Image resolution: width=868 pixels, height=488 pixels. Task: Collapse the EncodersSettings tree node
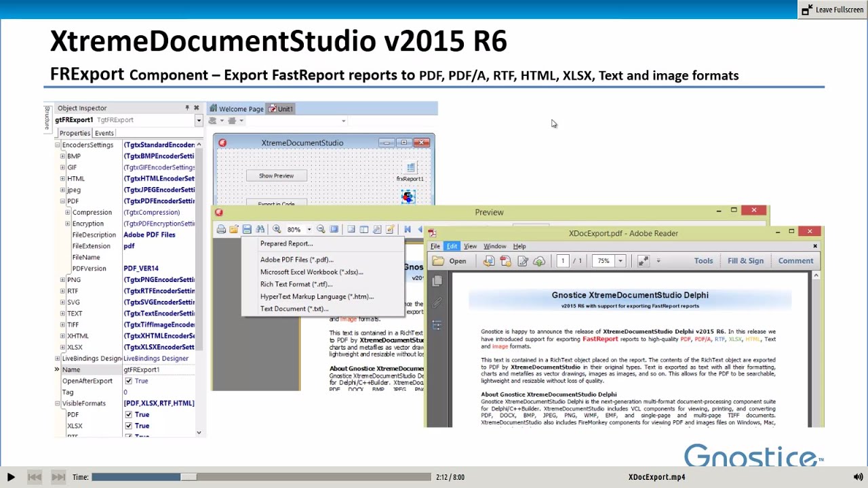[57, 145]
